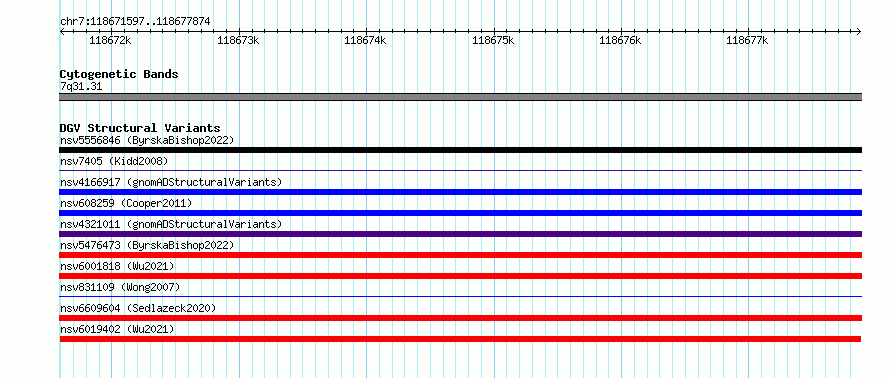Open variant nsv831109 (Wong2007) label

pyautogui.click(x=120, y=287)
